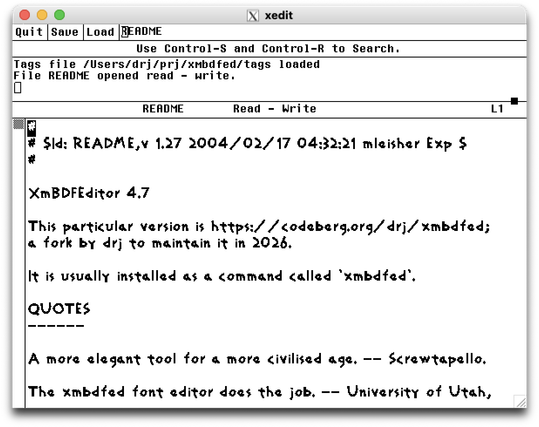Click the 'File README opened read - write.' message
Viewport: 539px width, 427px height.
(124, 76)
